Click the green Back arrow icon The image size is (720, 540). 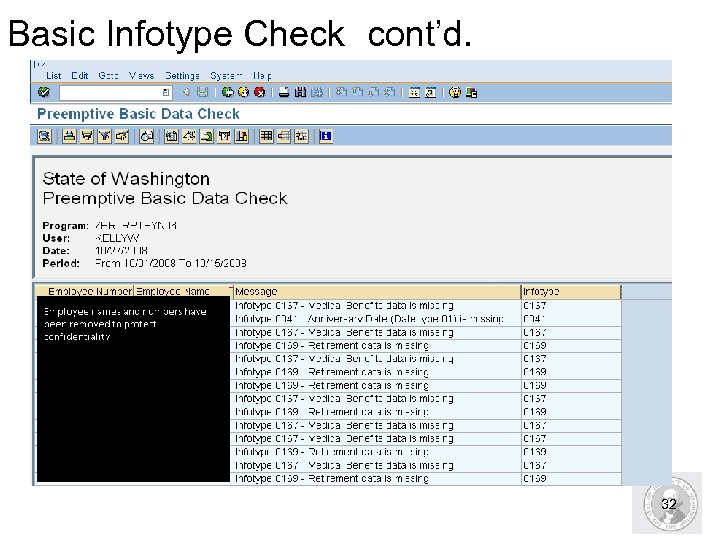227,92
